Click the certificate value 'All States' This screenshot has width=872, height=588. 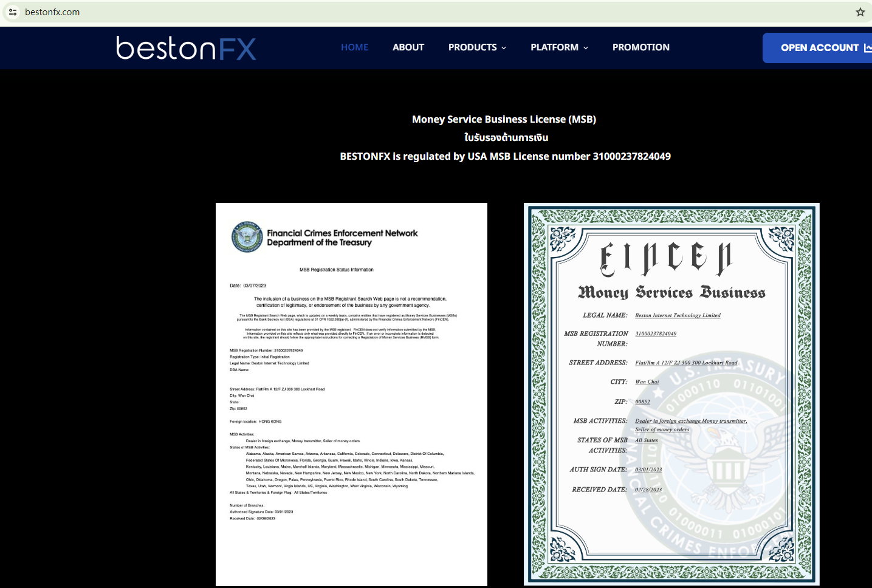click(x=647, y=440)
